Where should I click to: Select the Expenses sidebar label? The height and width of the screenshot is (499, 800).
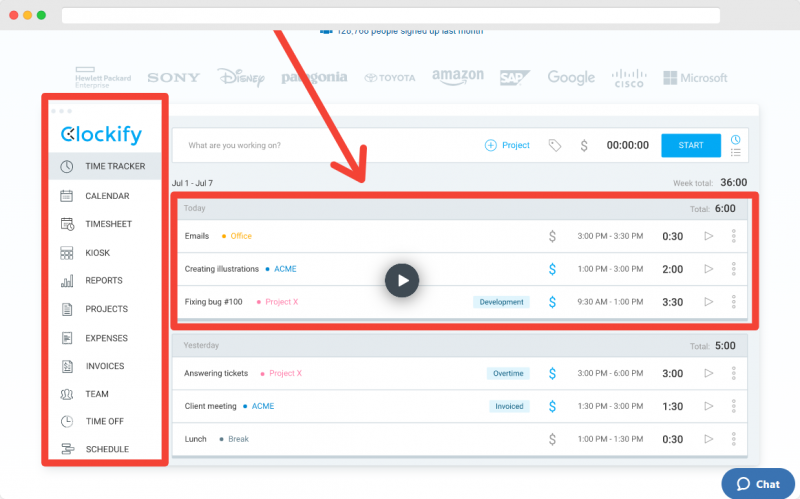[x=106, y=338]
